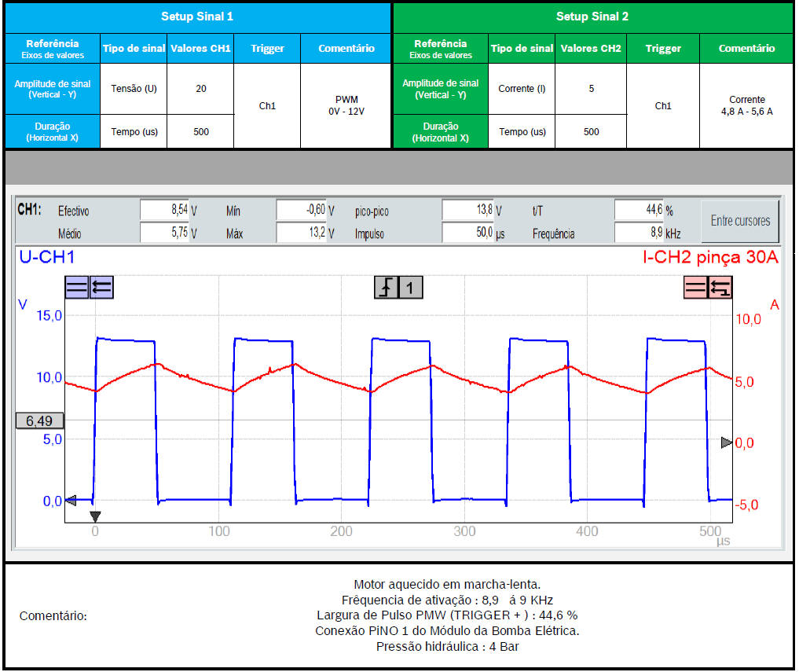Click the pink CH2 coupling lines icon
Viewport: 799px width, 672px height.
696,288
